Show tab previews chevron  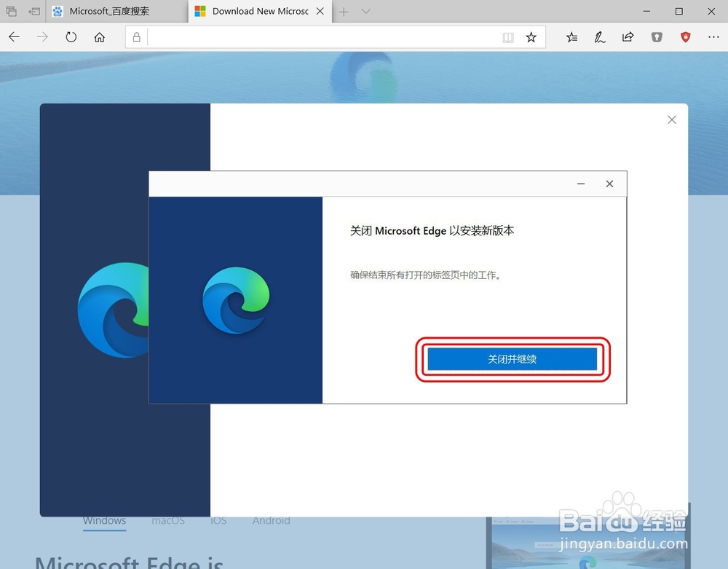click(x=366, y=12)
